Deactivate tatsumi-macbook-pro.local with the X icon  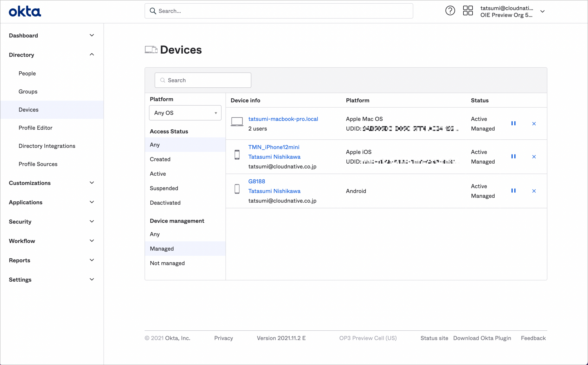[x=534, y=124]
